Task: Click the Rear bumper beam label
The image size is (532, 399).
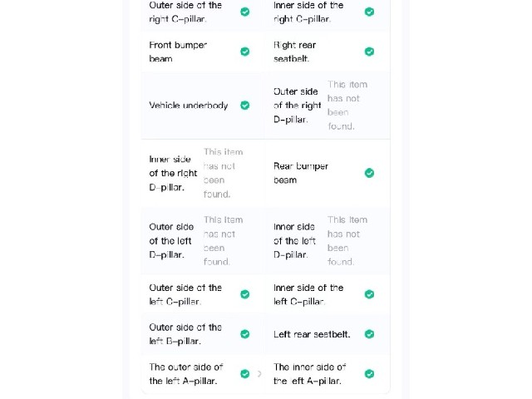Action: tap(301, 173)
